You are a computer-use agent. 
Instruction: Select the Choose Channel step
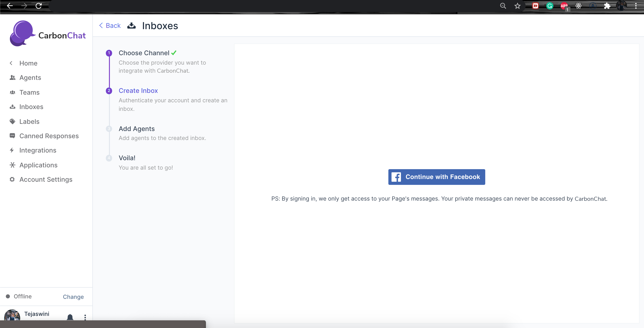tap(144, 53)
